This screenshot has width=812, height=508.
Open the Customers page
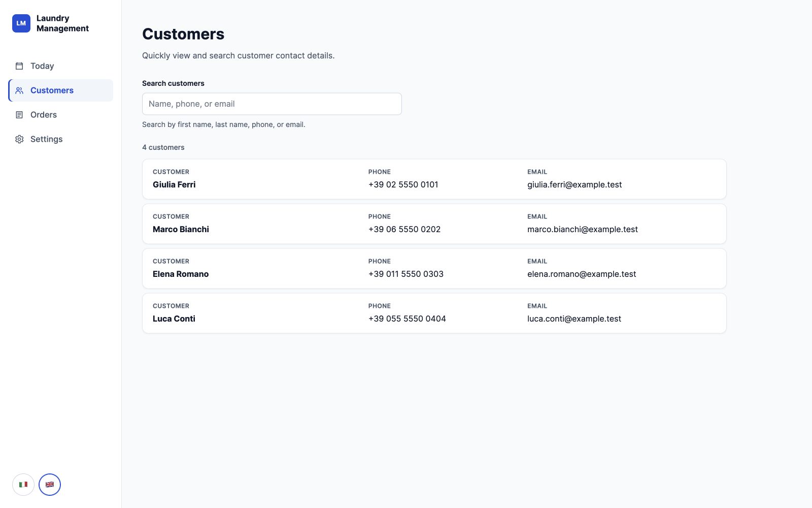[61, 90]
